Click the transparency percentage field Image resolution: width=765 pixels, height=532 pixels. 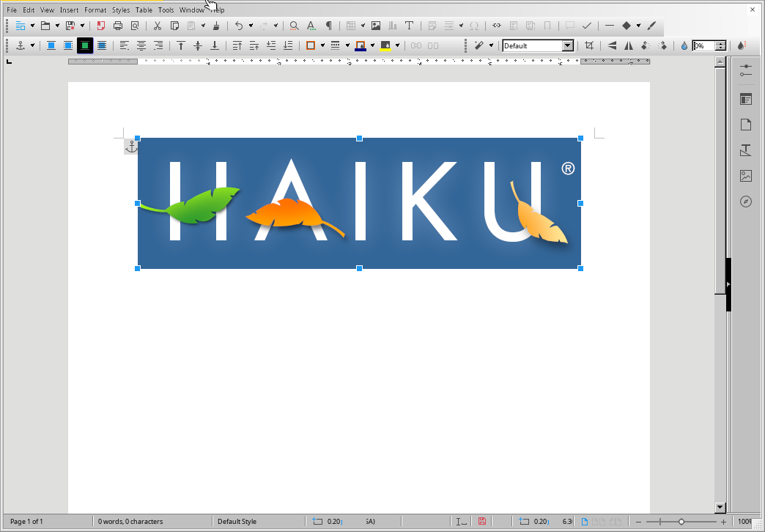tap(704, 45)
